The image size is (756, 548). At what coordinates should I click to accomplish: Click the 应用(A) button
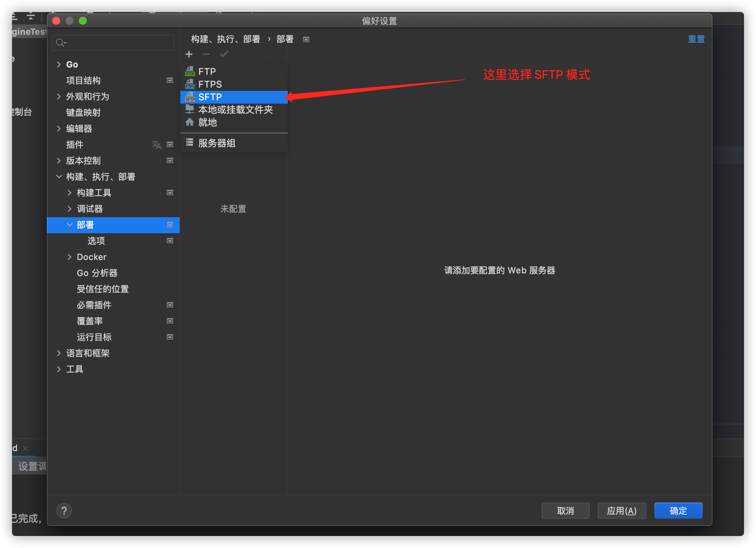coord(621,511)
